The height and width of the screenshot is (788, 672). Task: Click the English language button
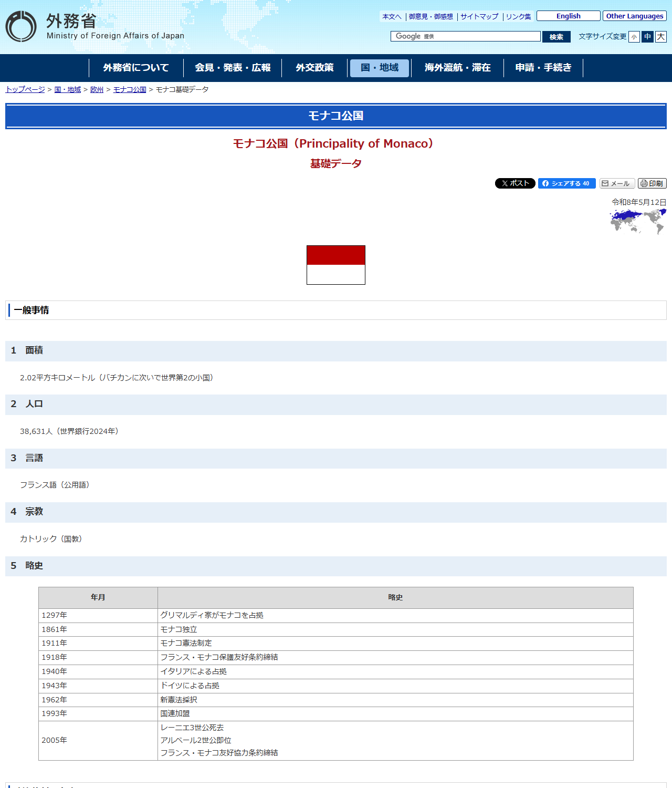click(x=569, y=16)
